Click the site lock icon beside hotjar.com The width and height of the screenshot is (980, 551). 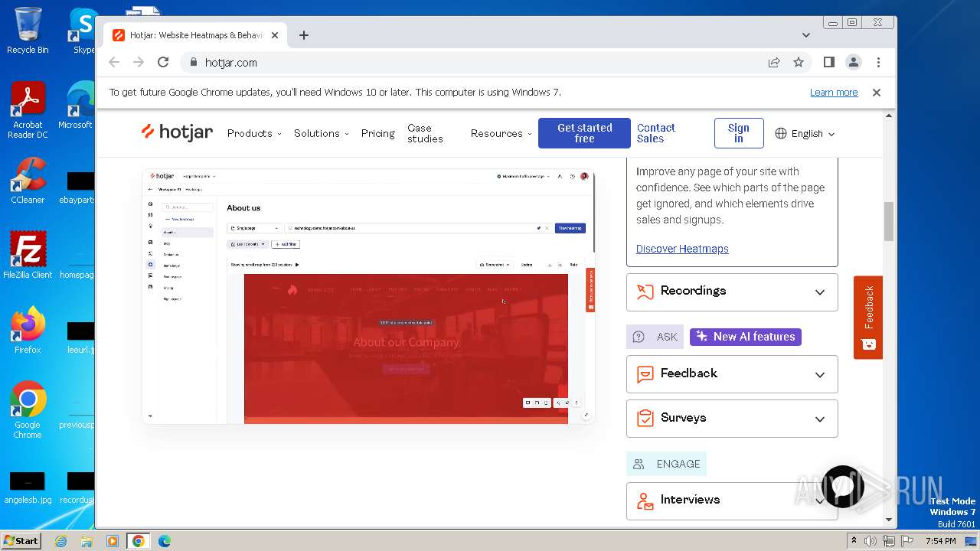(x=193, y=62)
